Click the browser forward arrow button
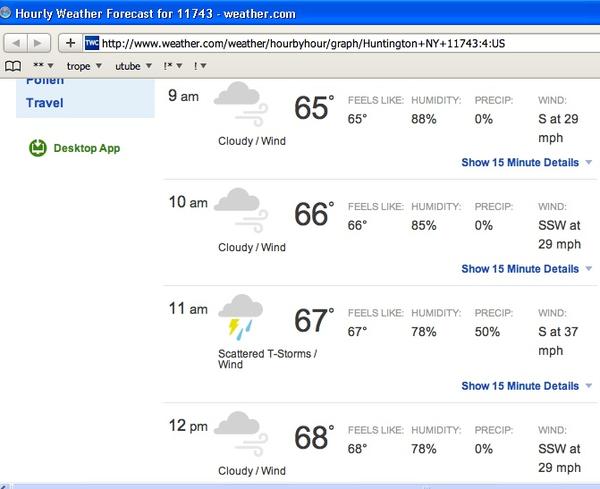Image resolution: width=600 pixels, height=489 pixels. [39, 43]
